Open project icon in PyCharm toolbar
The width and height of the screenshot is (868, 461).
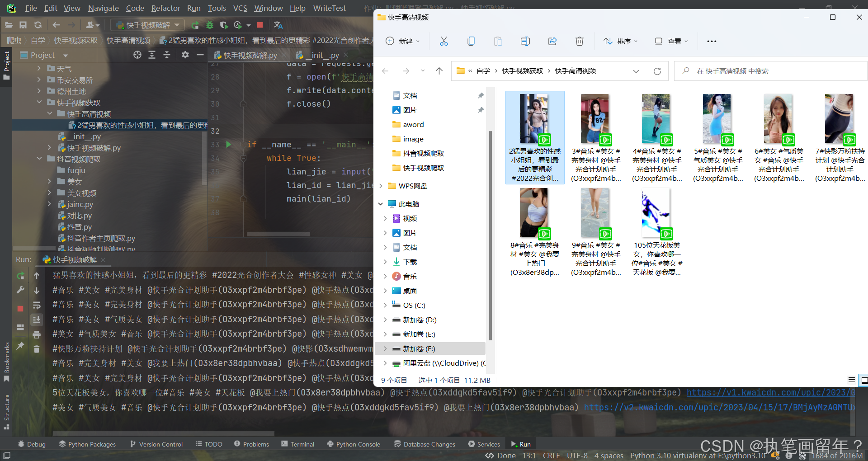(x=9, y=25)
